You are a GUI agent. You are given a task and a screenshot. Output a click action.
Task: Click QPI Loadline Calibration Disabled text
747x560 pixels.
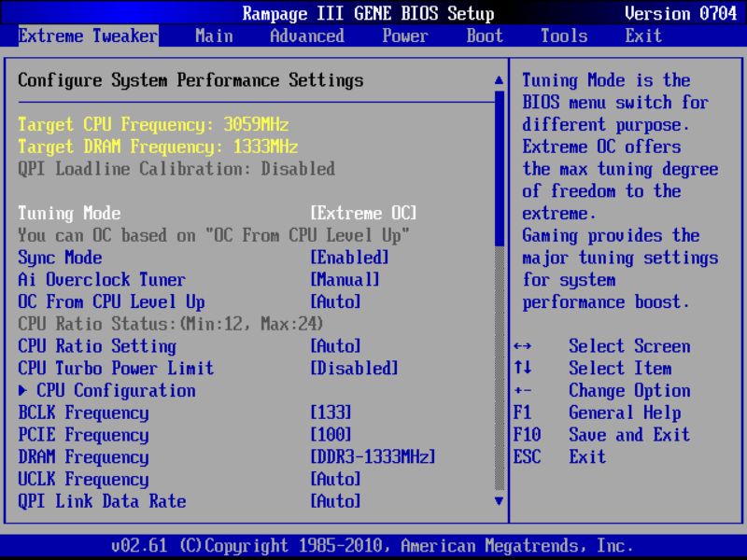(x=176, y=169)
